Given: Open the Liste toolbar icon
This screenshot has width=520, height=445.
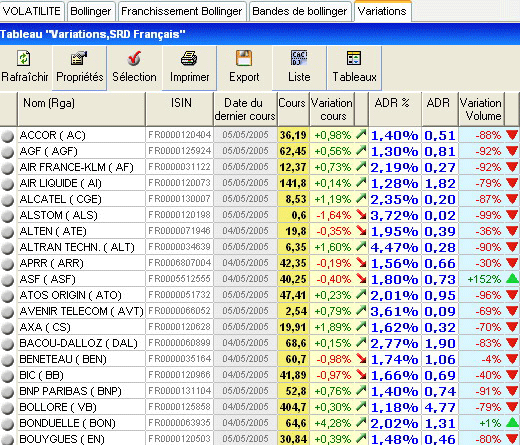Looking at the screenshot, I should [299, 58].
